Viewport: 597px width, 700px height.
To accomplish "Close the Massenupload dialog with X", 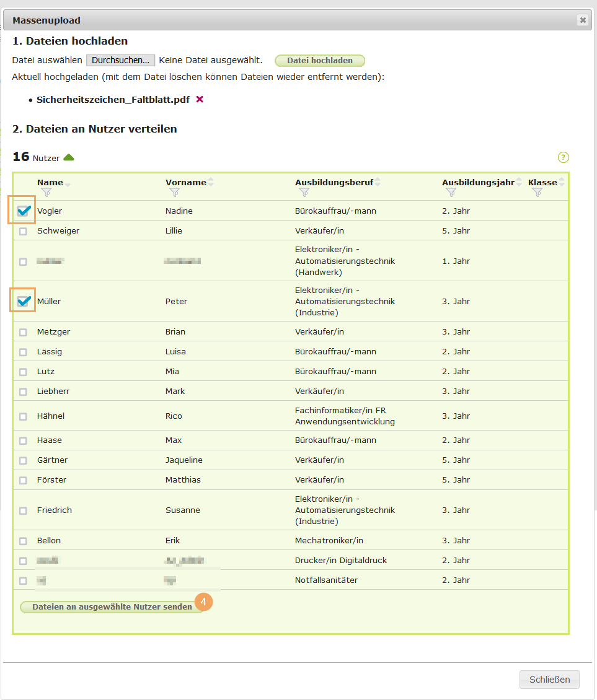I will click(583, 20).
